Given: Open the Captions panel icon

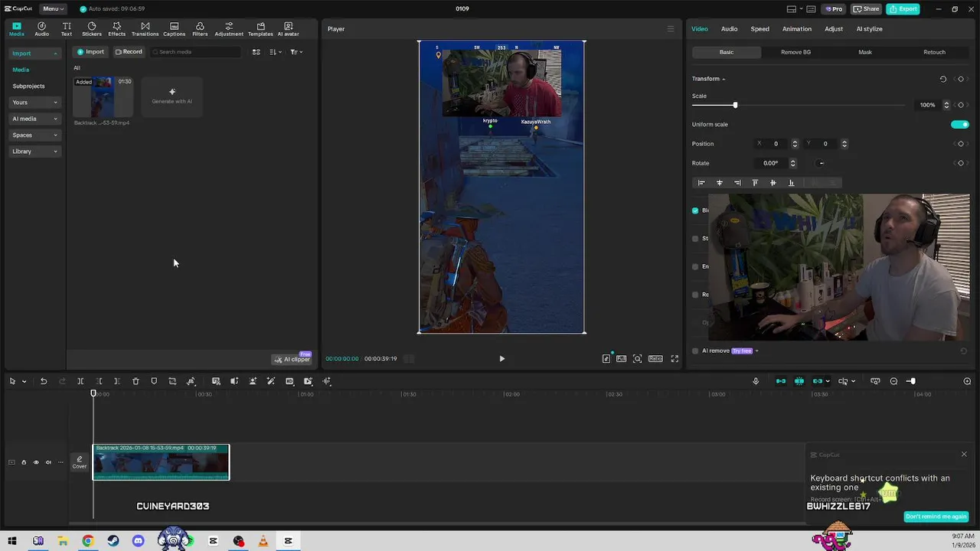Looking at the screenshot, I should 174,29.
